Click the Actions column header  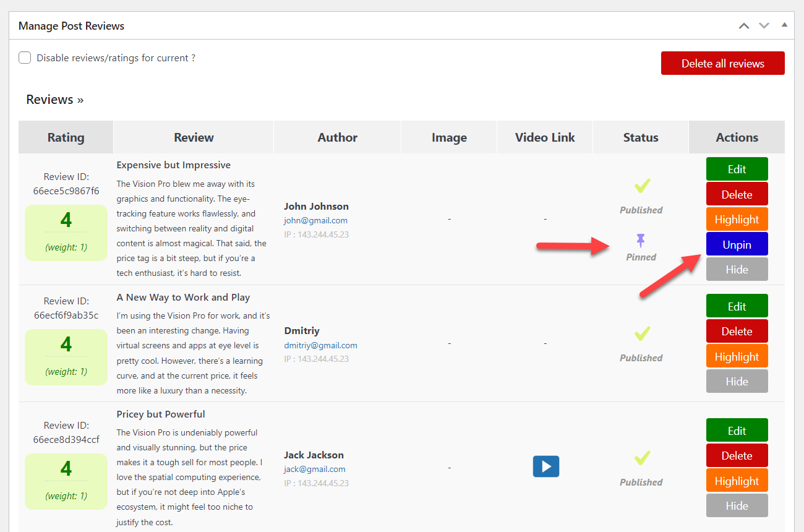pyautogui.click(x=737, y=137)
